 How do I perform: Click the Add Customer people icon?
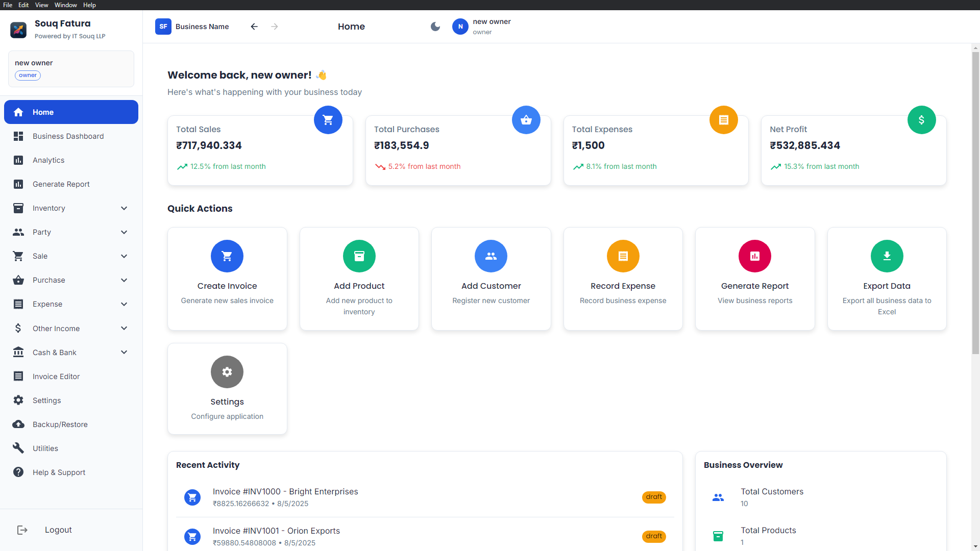(491, 256)
